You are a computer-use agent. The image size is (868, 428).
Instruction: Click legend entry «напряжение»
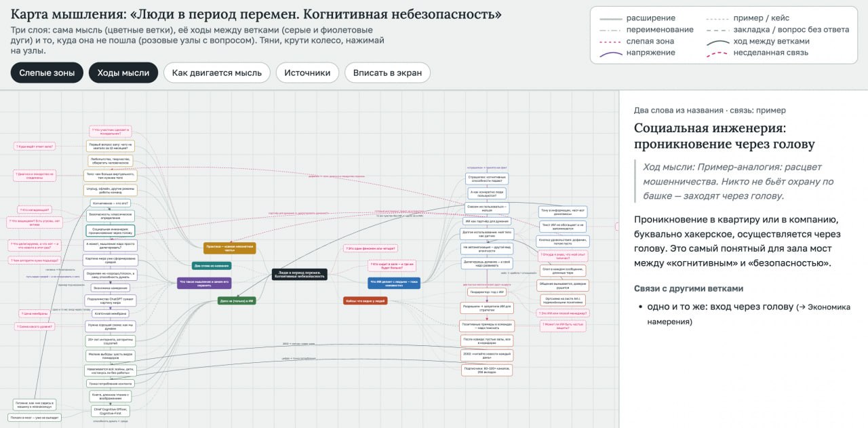[x=651, y=52]
